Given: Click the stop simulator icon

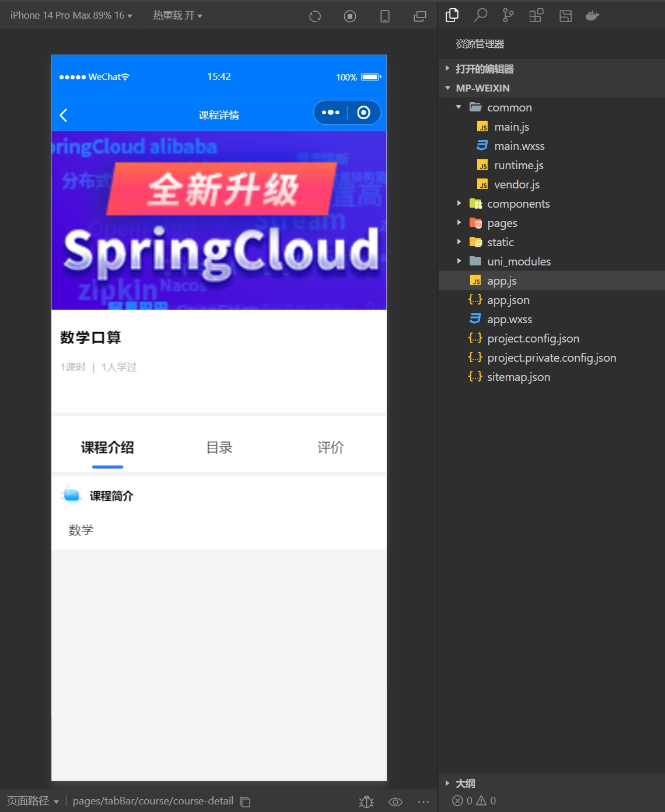Looking at the screenshot, I should pos(350,16).
